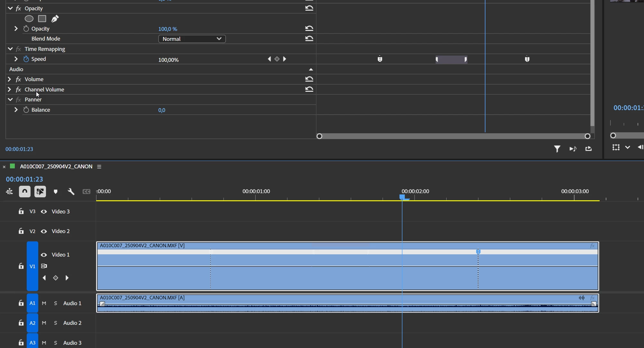Toggle Linked Selection button in timeline
Image resolution: width=644 pixels, height=348 pixels.
pyautogui.click(x=40, y=192)
